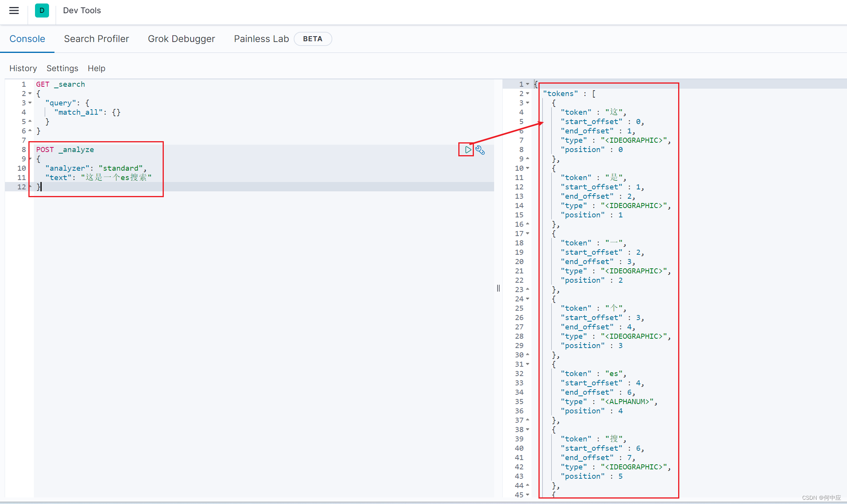Click the Execute request play button
847x504 pixels.
[468, 150]
